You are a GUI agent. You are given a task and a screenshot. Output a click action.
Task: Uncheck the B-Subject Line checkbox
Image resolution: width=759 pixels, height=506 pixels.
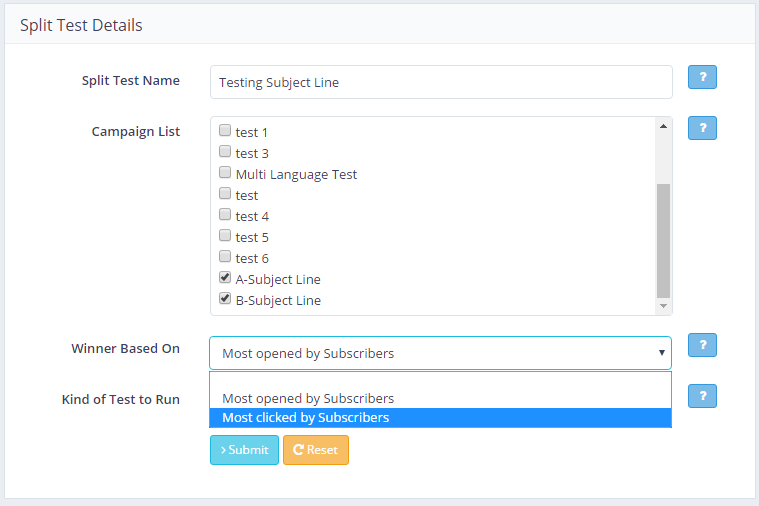click(x=225, y=300)
